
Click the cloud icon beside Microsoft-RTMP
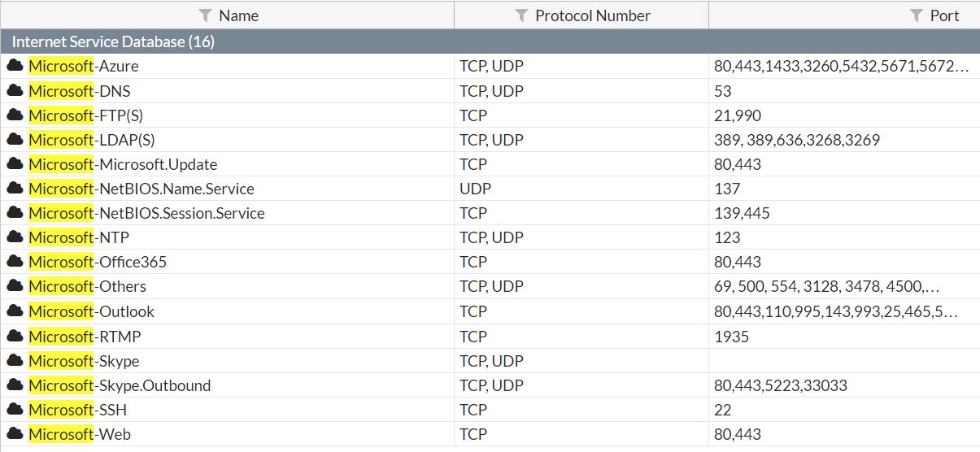click(x=15, y=336)
